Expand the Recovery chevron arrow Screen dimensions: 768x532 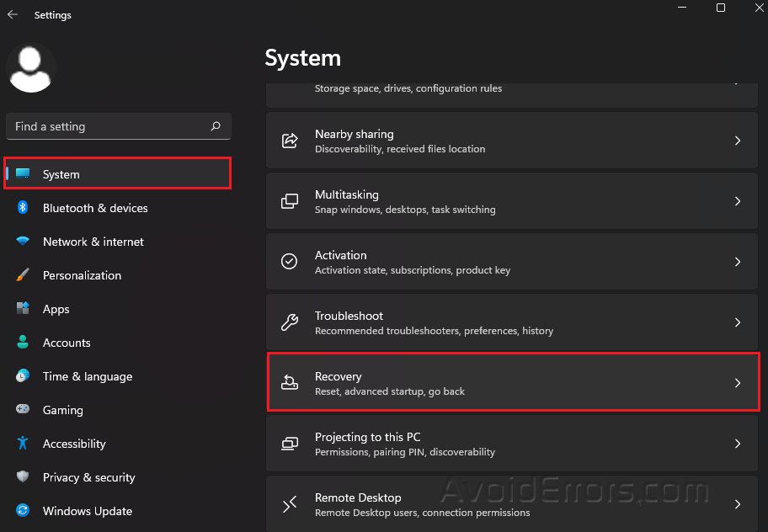737,383
